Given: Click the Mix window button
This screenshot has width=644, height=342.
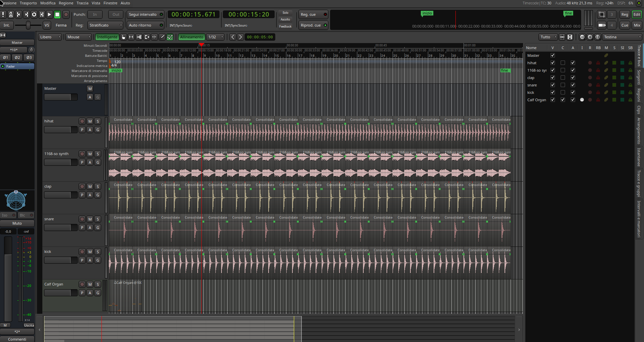Looking at the screenshot, I should click(x=637, y=25).
